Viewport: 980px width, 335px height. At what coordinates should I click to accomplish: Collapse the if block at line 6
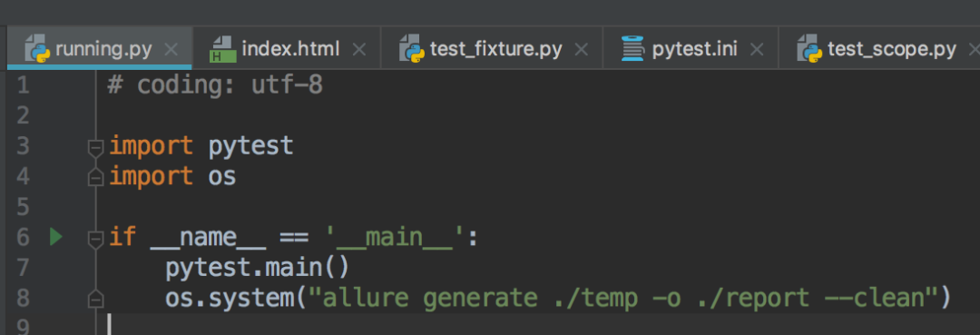pyautogui.click(x=95, y=239)
